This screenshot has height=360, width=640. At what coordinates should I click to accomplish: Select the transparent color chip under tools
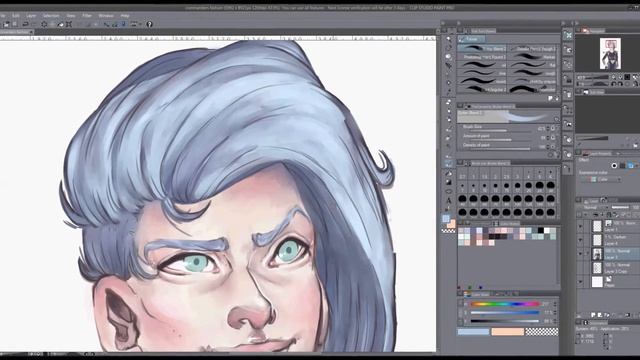(449, 231)
